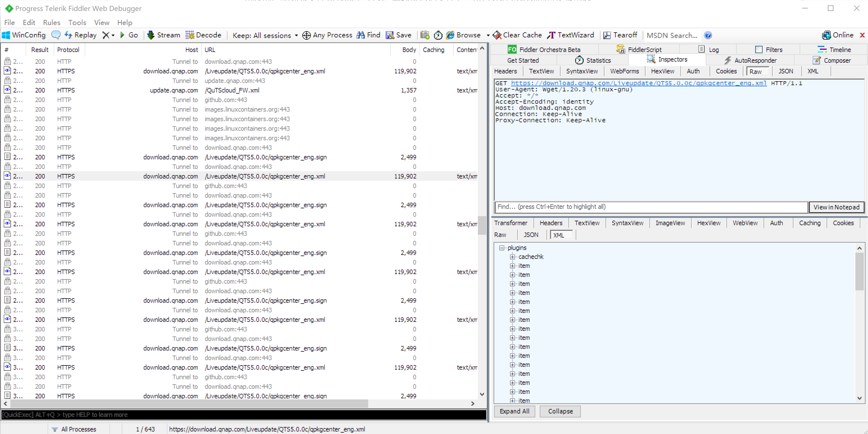Open TextWizard tool
Image resolution: width=868 pixels, height=434 pixels.
click(x=571, y=35)
